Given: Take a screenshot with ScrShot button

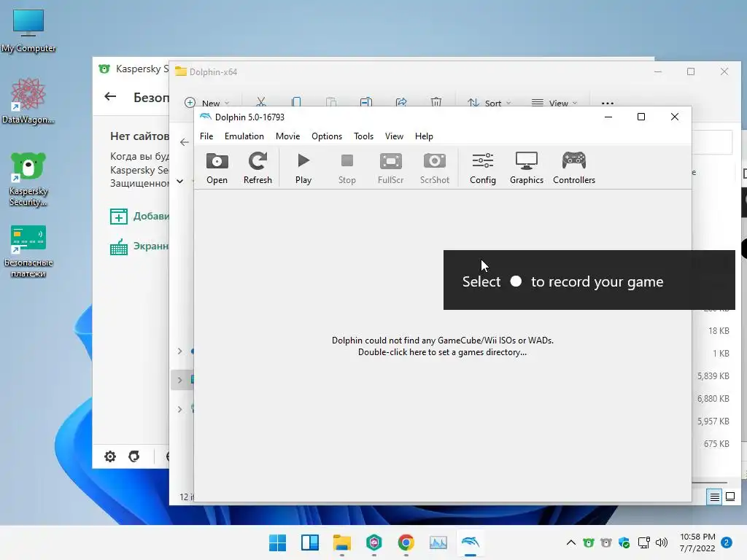Looking at the screenshot, I should tap(435, 168).
